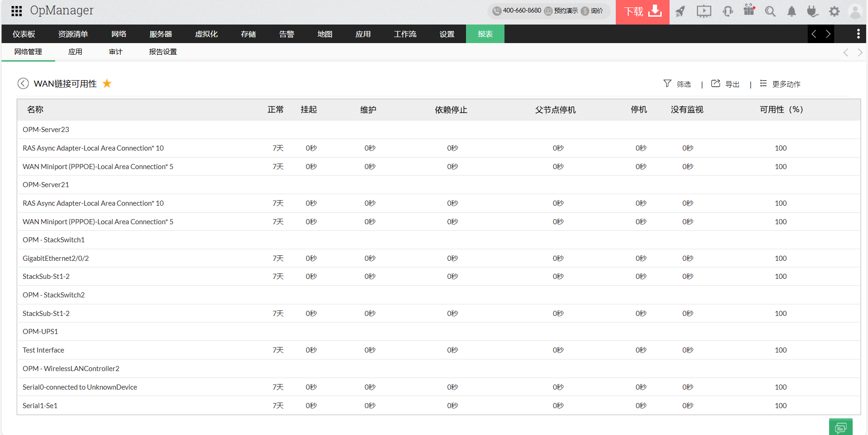This screenshot has height=435, width=868.
Task: Open the user profile avatar
Action: click(x=855, y=11)
